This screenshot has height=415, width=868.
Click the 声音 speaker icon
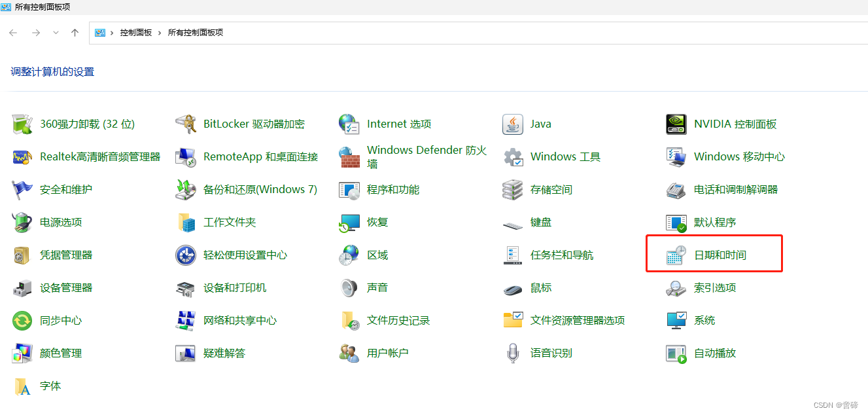(x=349, y=287)
